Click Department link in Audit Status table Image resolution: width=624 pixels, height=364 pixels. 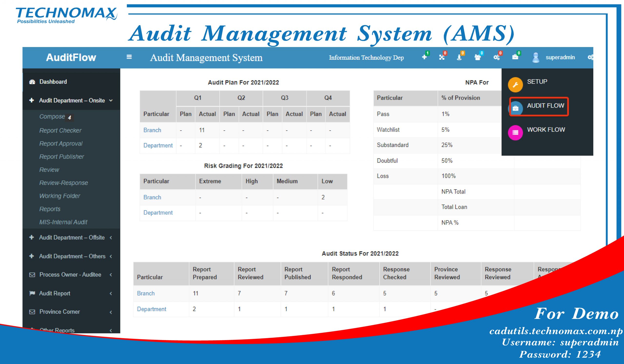pyautogui.click(x=152, y=309)
